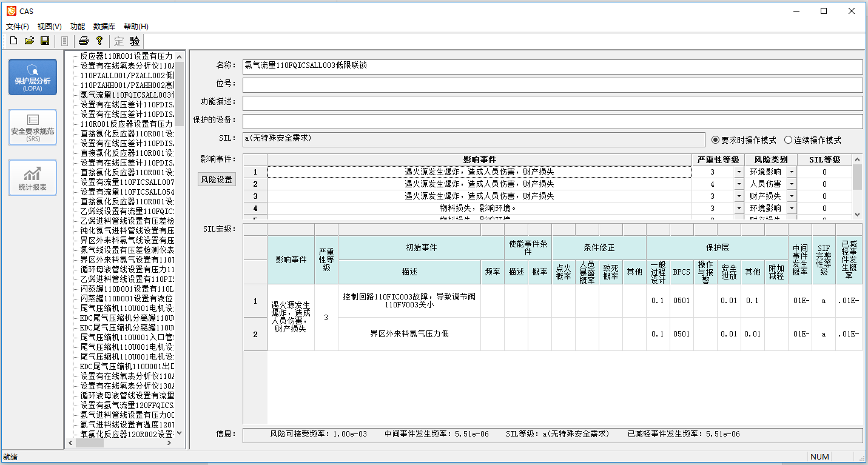Click the Print toolbar icon
This screenshot has width=868, height=465.
click(x=84, y=41)
